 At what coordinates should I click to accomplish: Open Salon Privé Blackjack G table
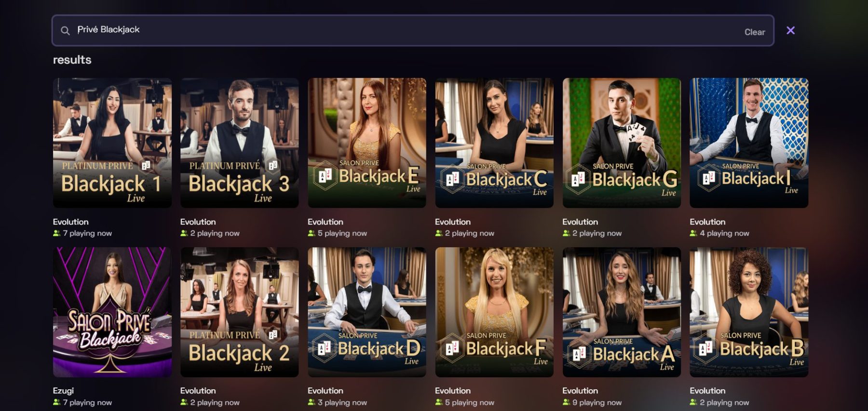coord(622,143)
